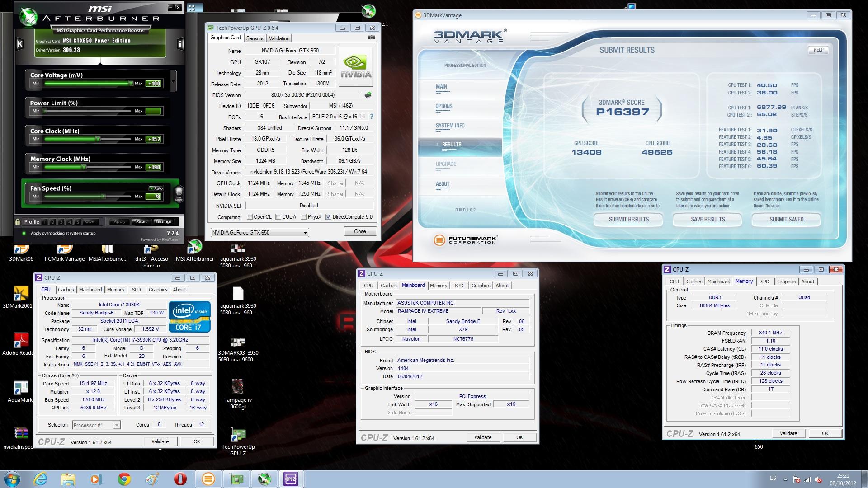Open the AquaMark desktop icon
Screen dimensions: 868x488
click(x=20, y=391)
